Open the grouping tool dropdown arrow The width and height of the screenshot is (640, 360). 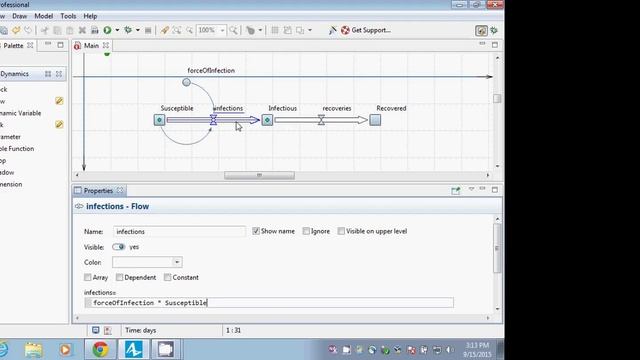click(x=310, y=30)
